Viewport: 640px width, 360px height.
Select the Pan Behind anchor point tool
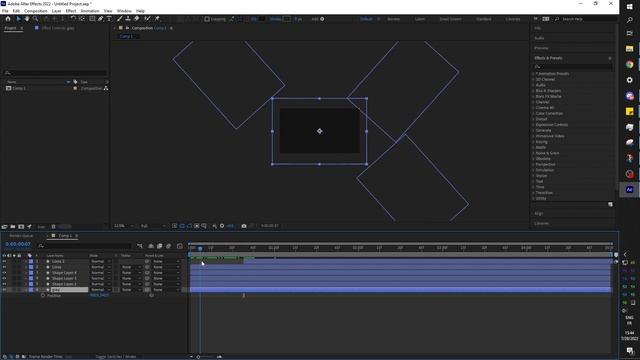(x=82, y=19)
